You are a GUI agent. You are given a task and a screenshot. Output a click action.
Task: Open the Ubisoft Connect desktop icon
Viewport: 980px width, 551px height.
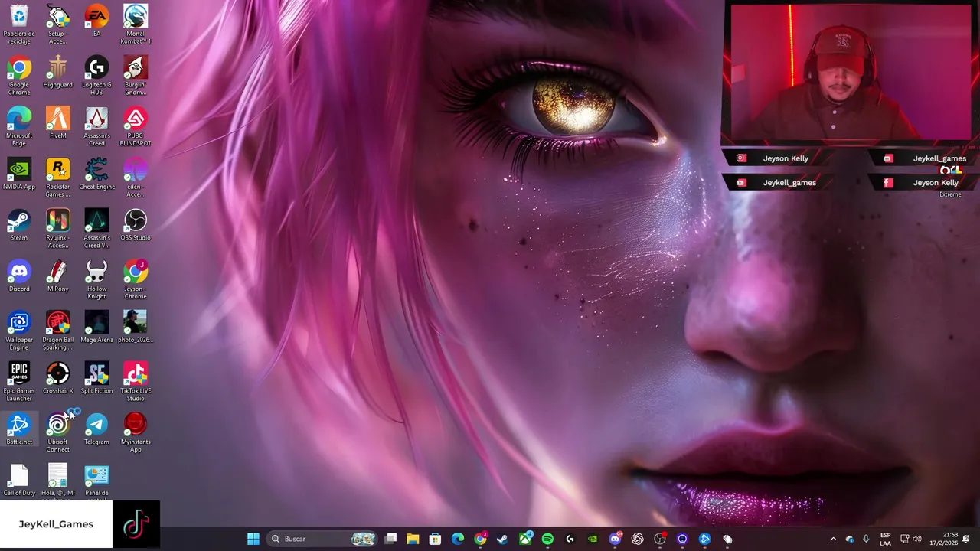(57, 432)
